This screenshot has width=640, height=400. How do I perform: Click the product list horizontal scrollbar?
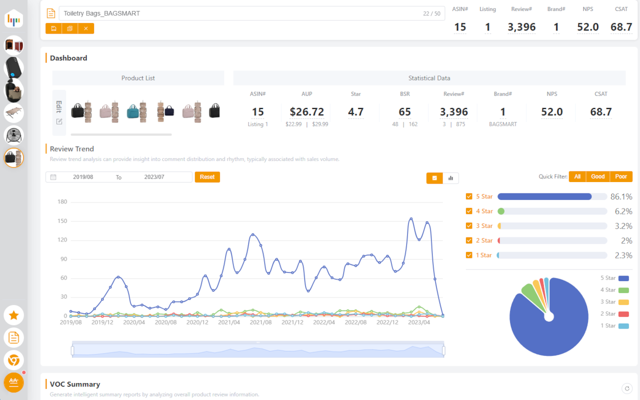pyautogui.click(x=121, y=134)
